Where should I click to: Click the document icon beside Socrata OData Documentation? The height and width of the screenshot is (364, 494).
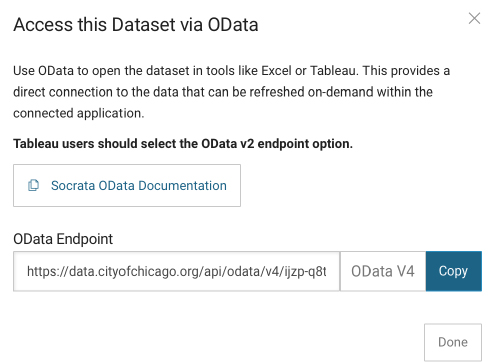point(33,185)
